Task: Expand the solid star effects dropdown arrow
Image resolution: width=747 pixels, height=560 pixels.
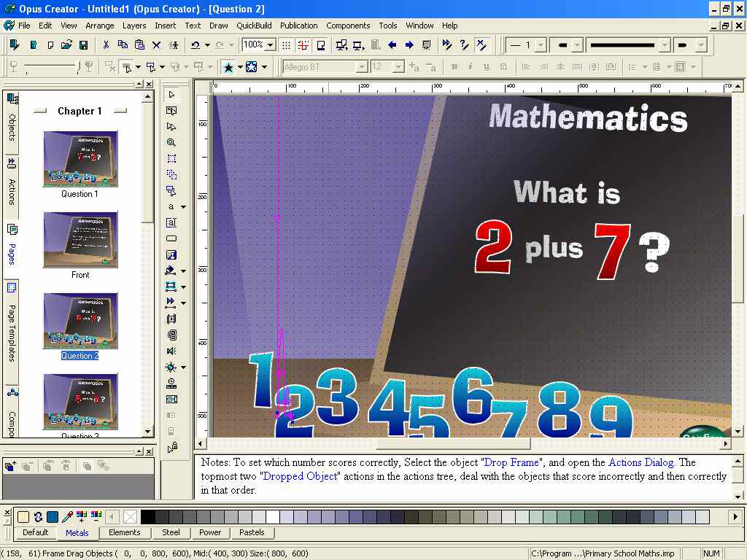Action: click(240, 67)
